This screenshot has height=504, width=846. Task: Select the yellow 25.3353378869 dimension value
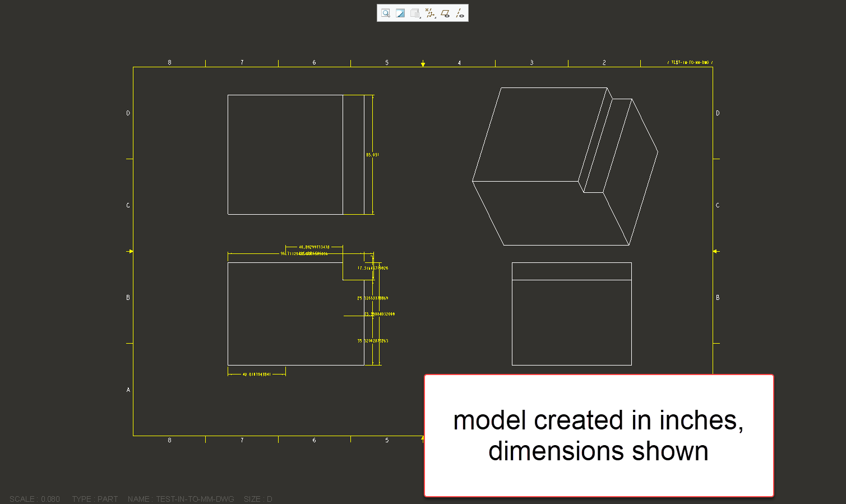click(373, 298)
